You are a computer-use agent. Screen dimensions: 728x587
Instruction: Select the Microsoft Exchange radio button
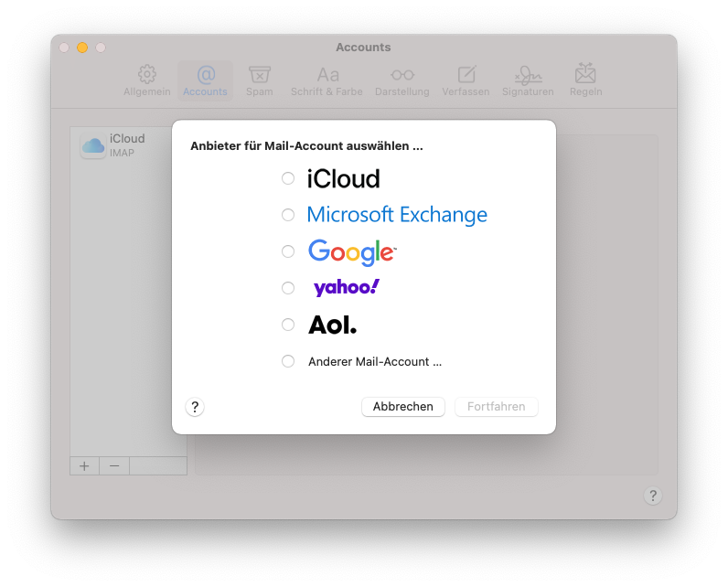pyautogui.click(x=288, y=215)
